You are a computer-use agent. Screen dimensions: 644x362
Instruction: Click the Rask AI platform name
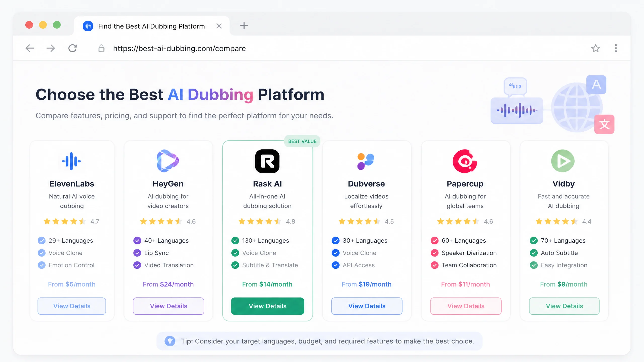[x=267, y=184]
